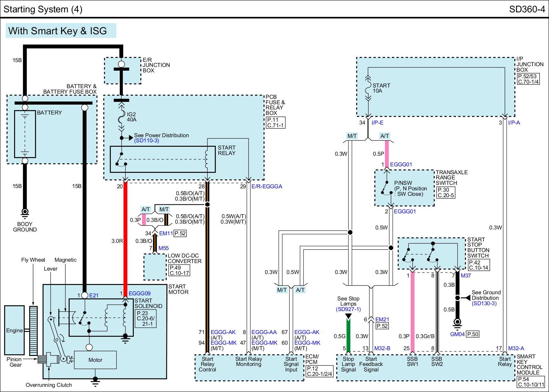
Task: Click the Body Ground symbol
Action: tap(25, 213)
